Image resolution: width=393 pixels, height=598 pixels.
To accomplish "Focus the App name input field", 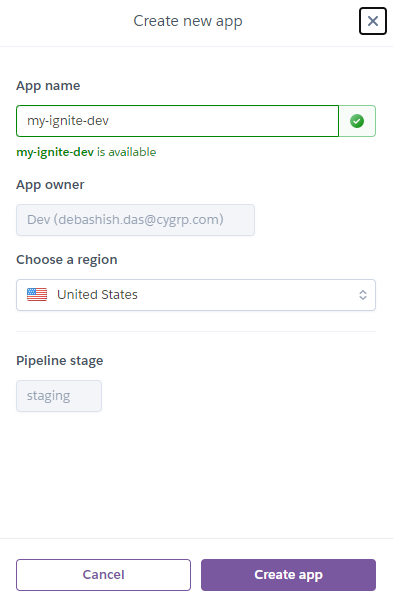I will point(177,121).
